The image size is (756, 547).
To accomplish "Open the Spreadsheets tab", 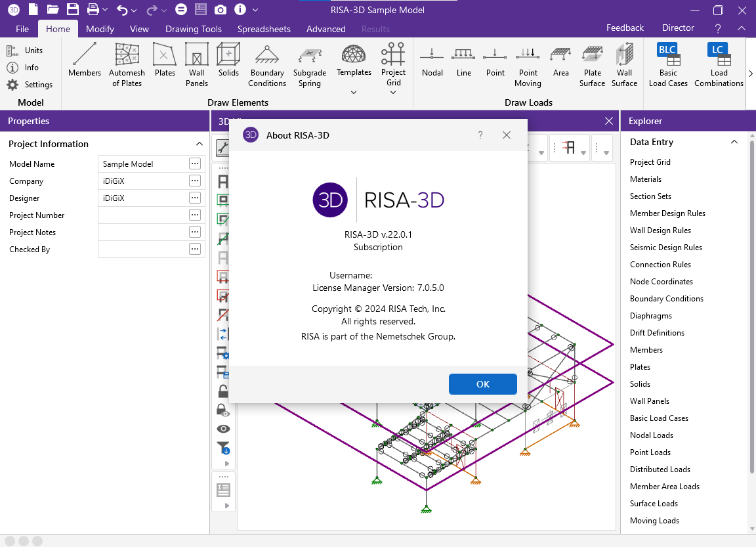I will (x=264, y=28).
